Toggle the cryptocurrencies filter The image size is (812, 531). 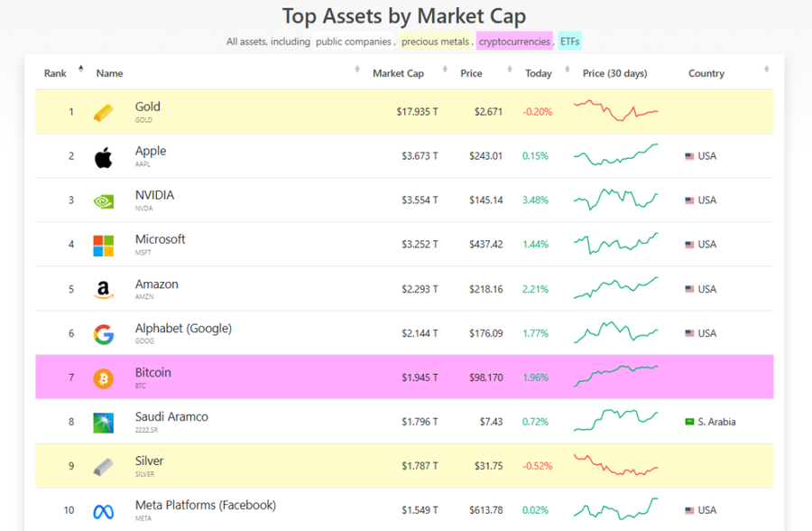click(514, 42)
